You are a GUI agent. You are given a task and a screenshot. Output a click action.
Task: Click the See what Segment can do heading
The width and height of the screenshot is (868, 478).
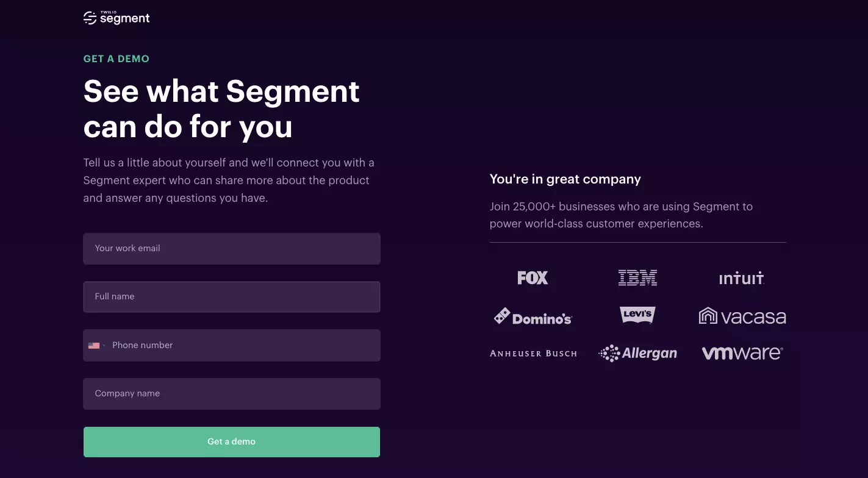click(x=221, y=109)
